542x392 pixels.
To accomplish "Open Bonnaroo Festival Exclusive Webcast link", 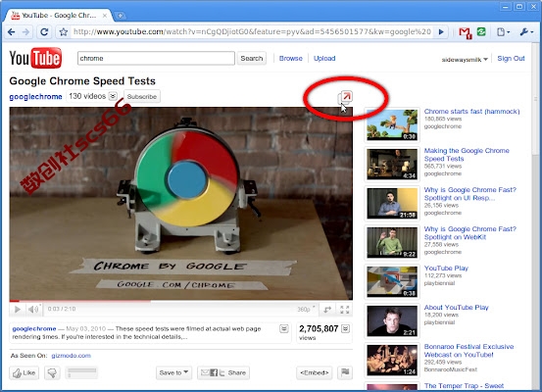I will [x=468, y=351].
